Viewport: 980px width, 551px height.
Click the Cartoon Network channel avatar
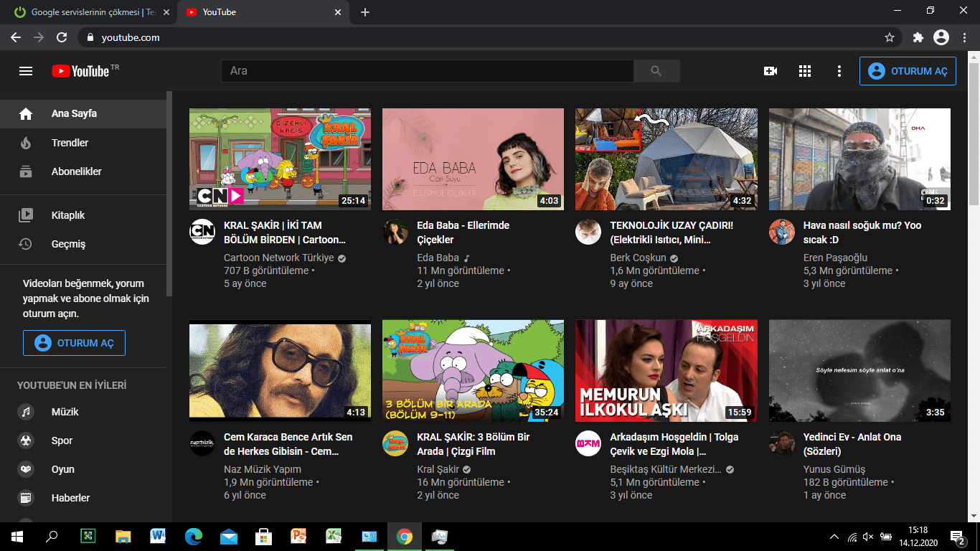[x=202, y=232]
